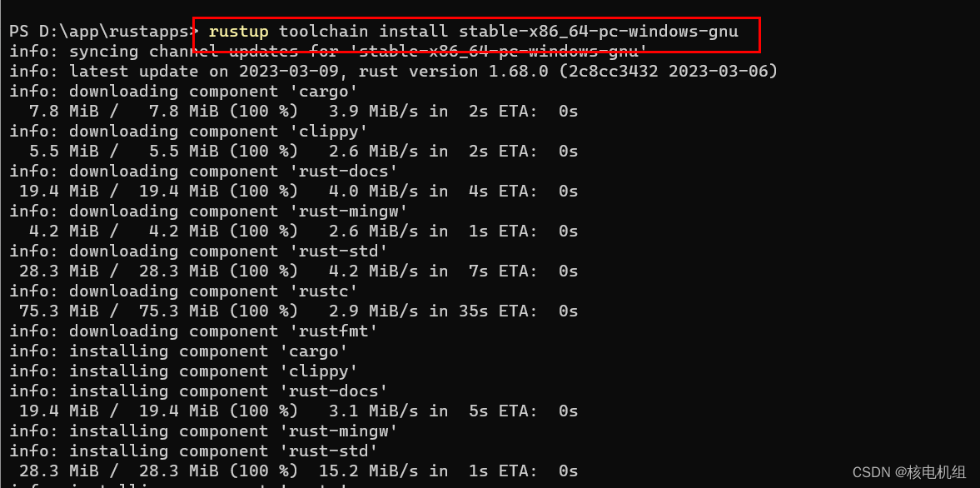The height and width of the screenshot is (488, 980).
Task: Click the downloading component 'rustfmt' line
Action: pyautogui.click(x=194, y=331)
